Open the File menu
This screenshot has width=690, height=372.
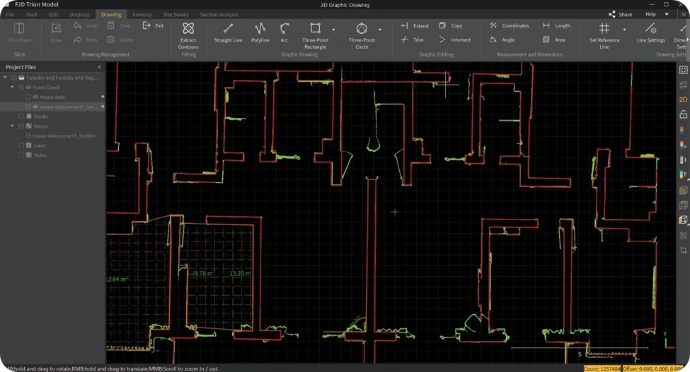click(10, 14)
